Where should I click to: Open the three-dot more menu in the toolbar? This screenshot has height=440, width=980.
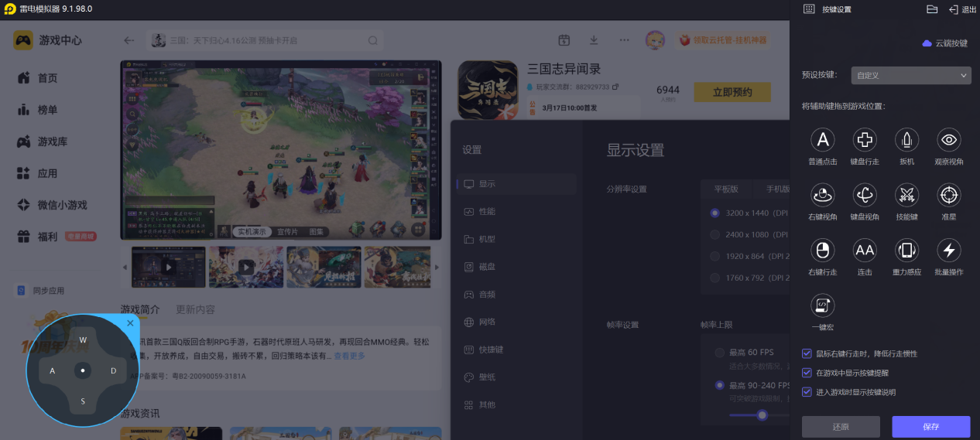coord(624,40)
